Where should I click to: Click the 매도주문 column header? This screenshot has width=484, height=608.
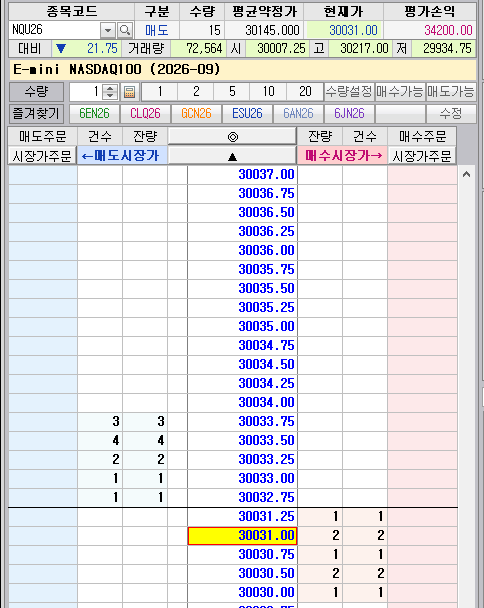(42, 136)
